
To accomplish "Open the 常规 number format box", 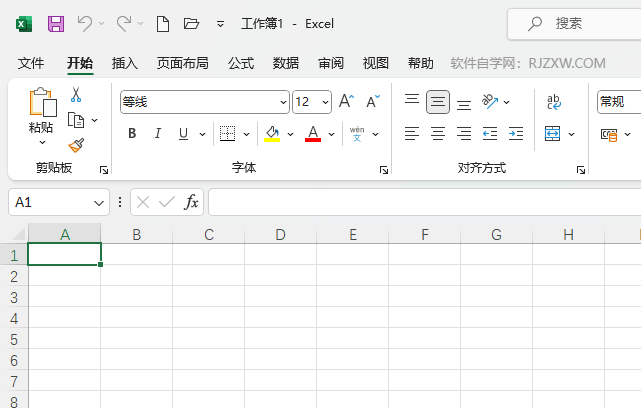I will 619,102.
